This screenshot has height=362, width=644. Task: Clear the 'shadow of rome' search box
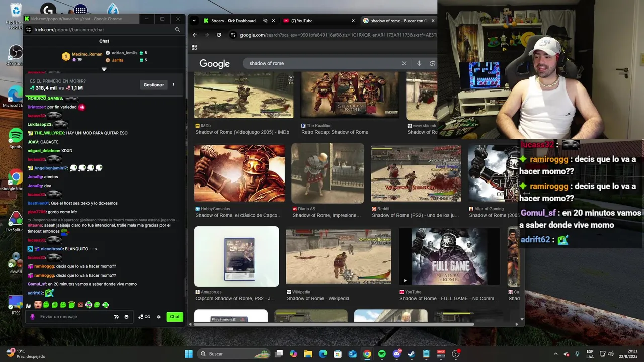pos(404,63)
